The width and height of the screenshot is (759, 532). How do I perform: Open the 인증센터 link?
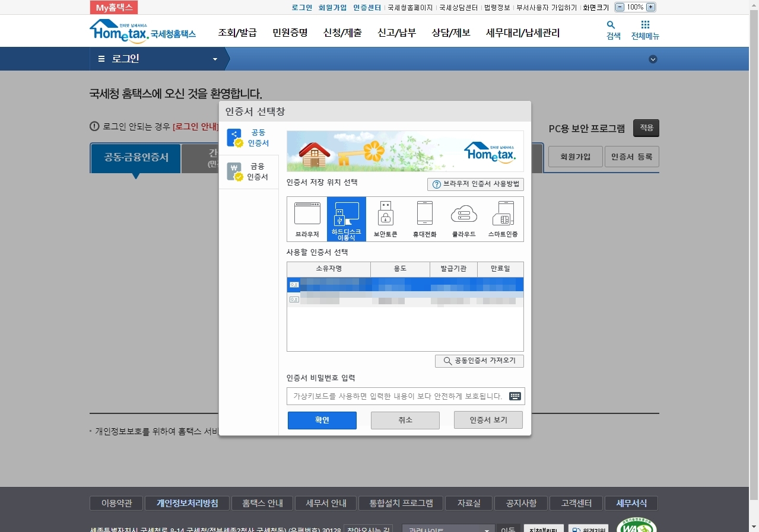click(367, 8)
